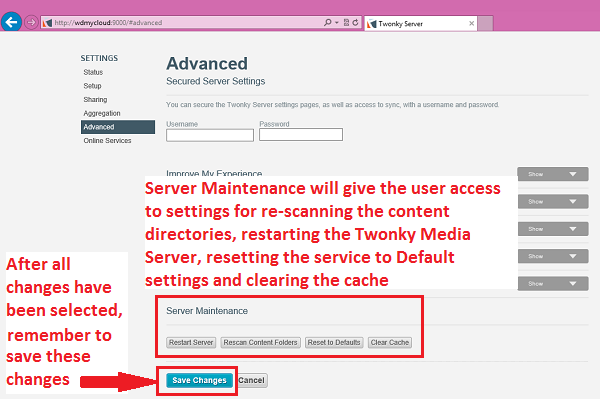Expand Improve My Experience with Show button
The height and width of the screenshot is (399, 600).
(x=553, y=174)
